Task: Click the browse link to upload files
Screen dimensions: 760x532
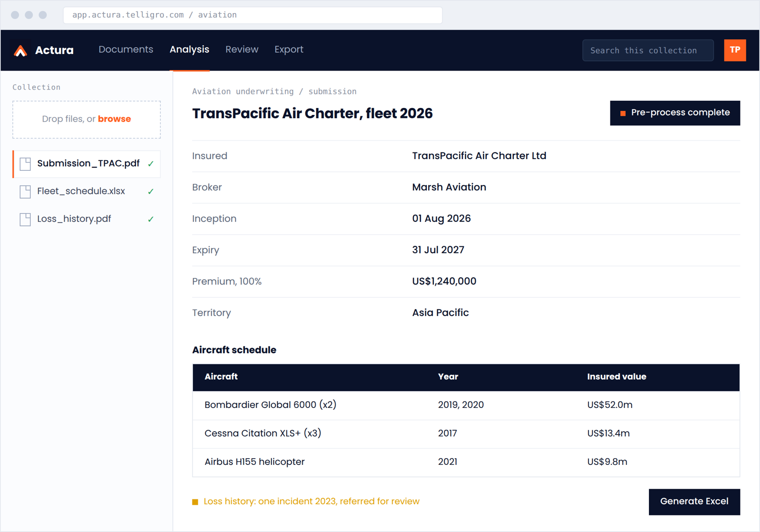Action: point(114,119)
